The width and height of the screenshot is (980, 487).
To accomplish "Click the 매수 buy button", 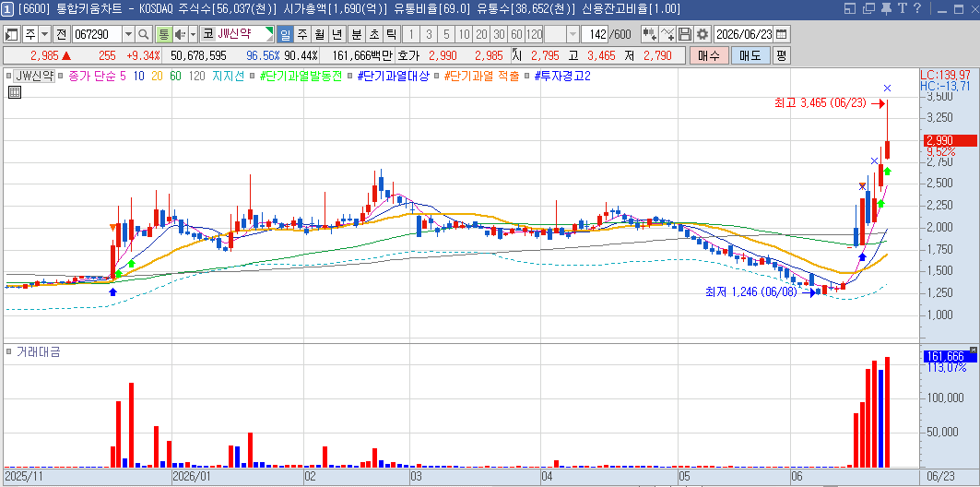I will [x=709, y=55].
